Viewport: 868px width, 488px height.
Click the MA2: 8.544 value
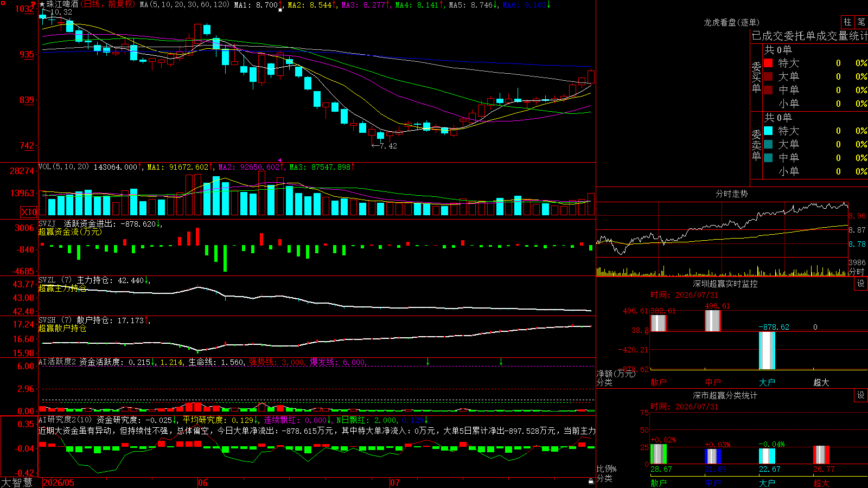click(309, 4)
